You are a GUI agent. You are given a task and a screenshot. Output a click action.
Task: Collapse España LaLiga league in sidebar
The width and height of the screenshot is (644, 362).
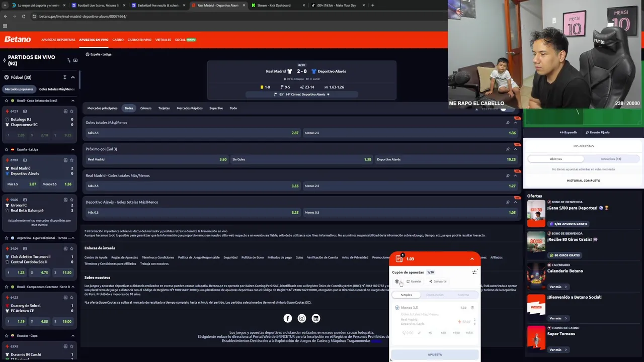[72, 149]
